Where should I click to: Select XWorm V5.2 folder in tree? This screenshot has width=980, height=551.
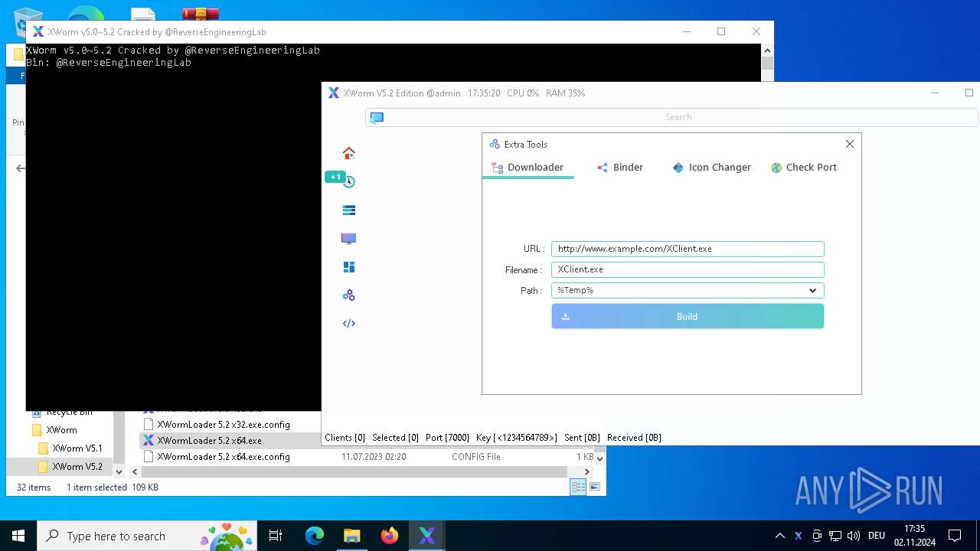(77, 467)
